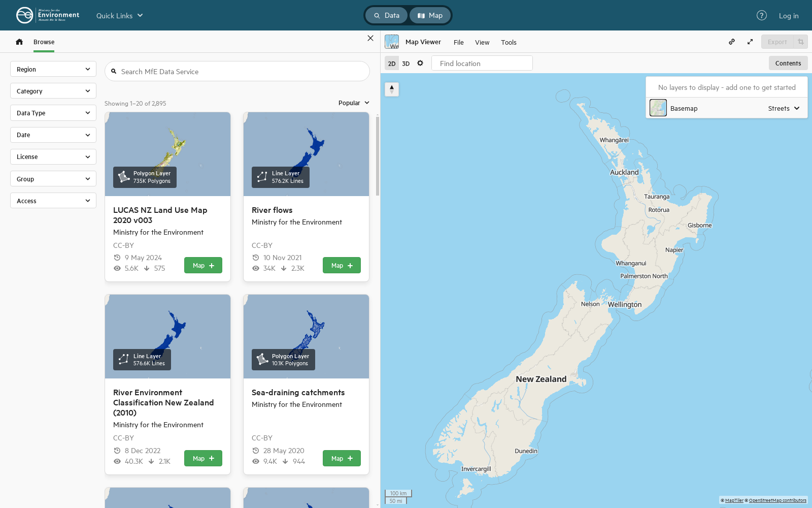
Task: Expand the Region filter dropdown
Action: click(x=53, y=69)
